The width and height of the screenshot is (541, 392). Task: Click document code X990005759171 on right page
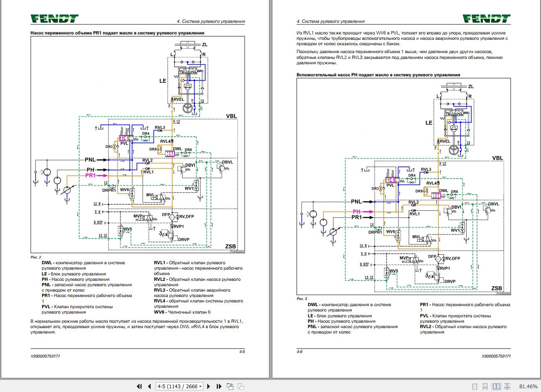496,356
